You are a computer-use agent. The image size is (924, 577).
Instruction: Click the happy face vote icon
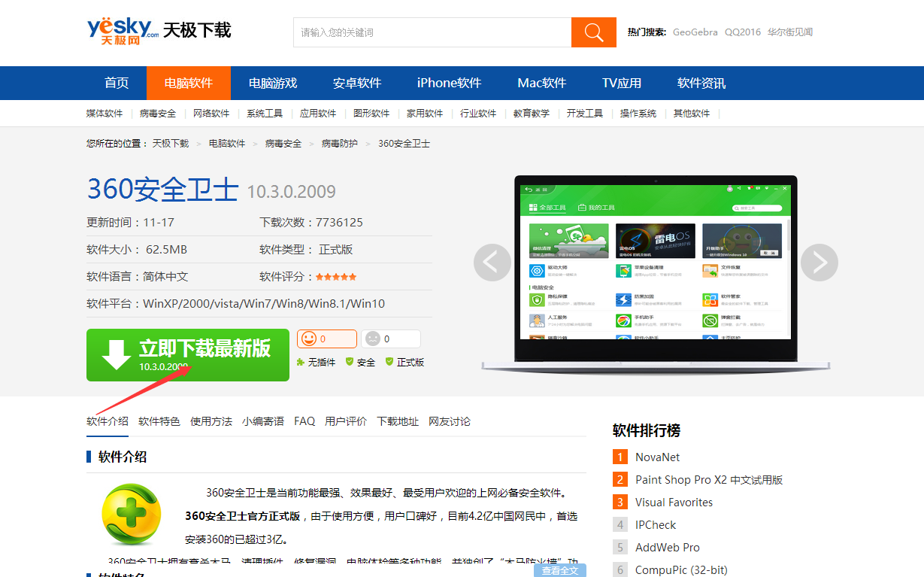click(309, 339)
